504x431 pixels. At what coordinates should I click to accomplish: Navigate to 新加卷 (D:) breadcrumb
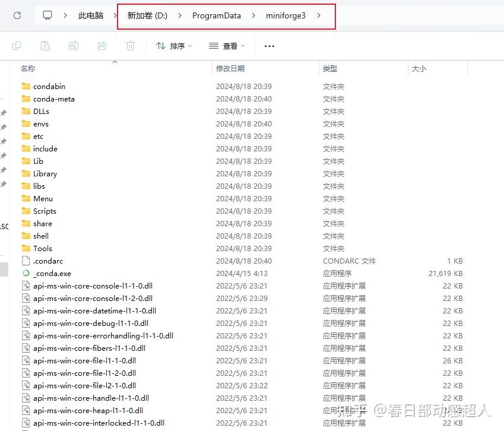pos(147,15)
